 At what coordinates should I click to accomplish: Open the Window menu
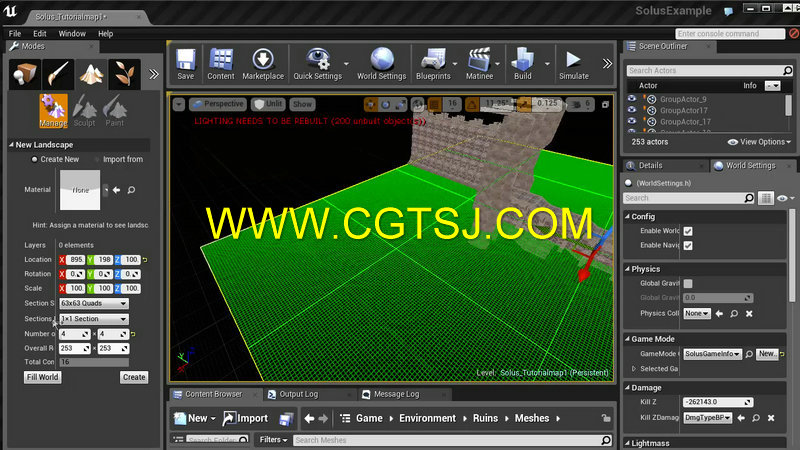(72, 34)
